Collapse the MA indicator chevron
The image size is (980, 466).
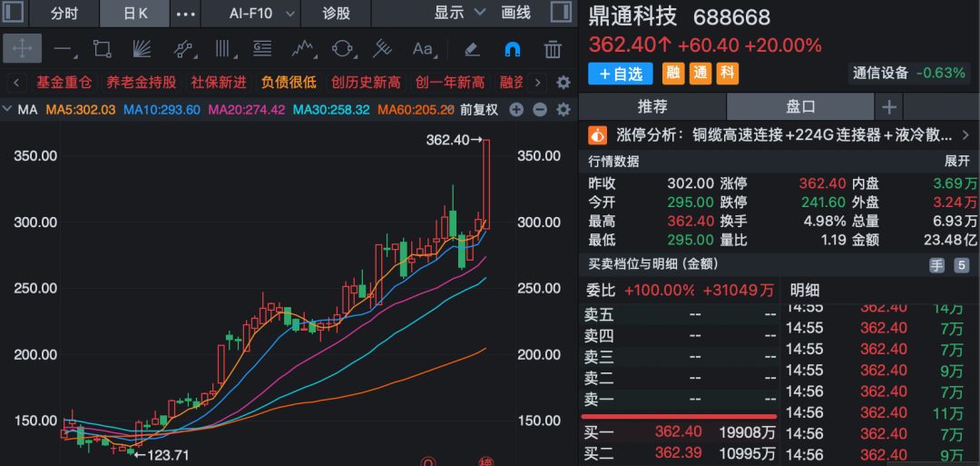point(7,110)
